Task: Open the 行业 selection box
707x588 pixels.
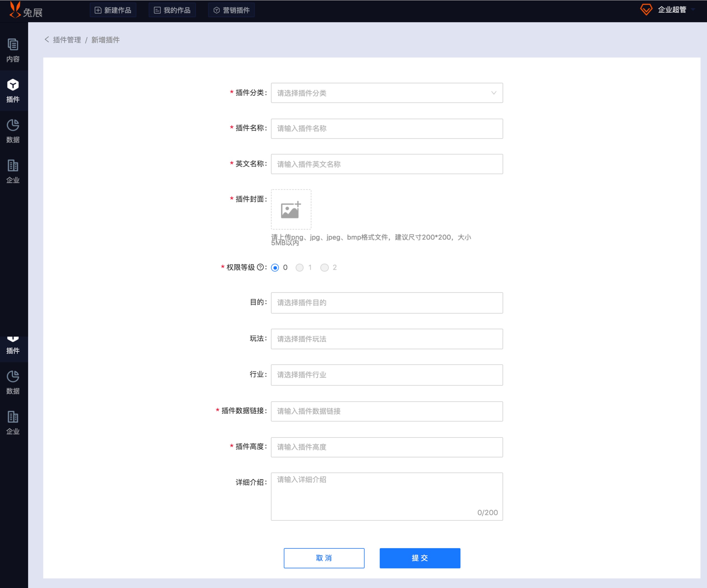Action: point(387,375)
